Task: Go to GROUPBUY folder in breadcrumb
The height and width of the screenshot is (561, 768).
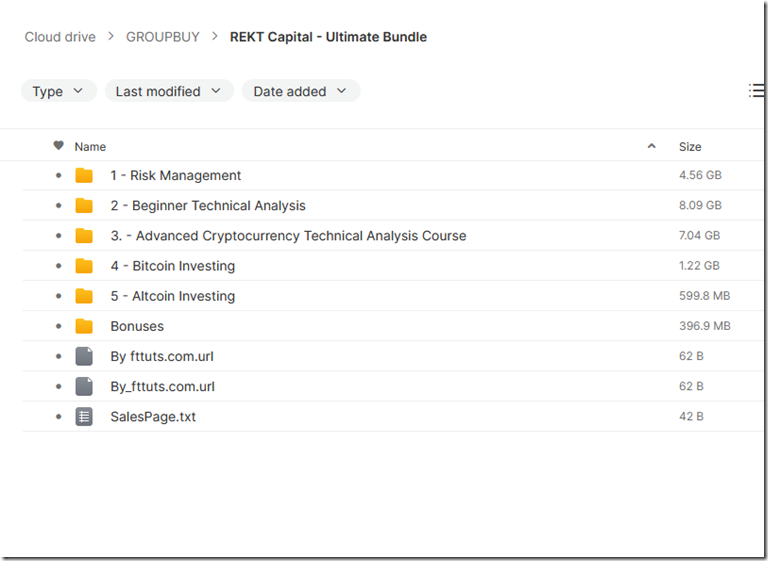Action: coord(163,37)
